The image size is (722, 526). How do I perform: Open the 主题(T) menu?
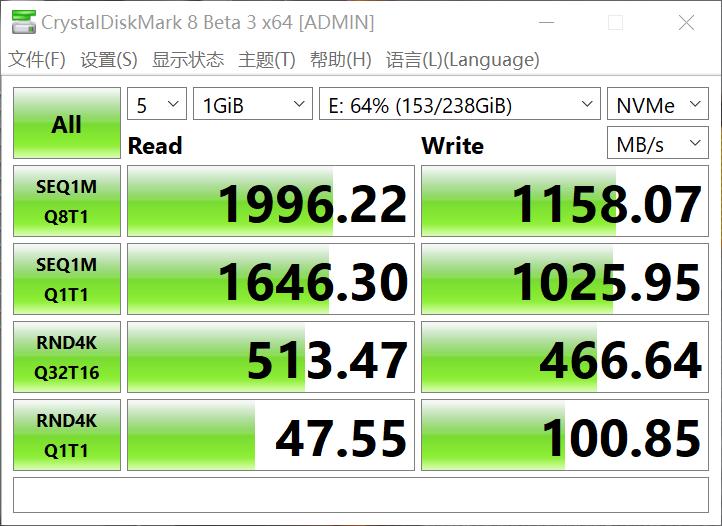click(x=267, y=59)
